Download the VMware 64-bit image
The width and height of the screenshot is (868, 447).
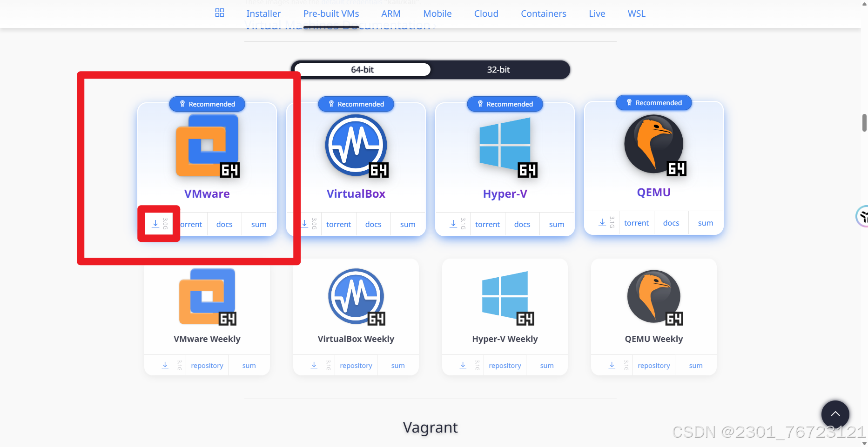(x=155, y=224)
